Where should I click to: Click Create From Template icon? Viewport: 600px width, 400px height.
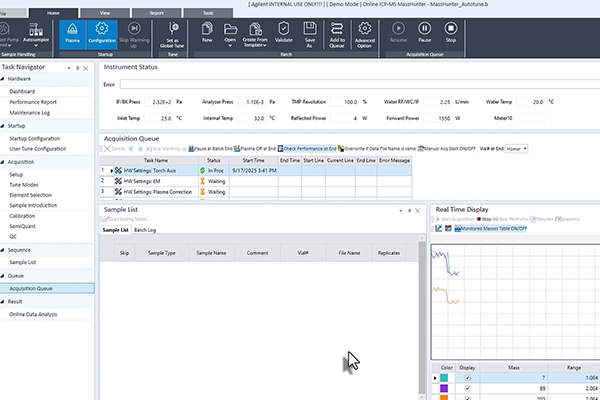(x=255, y=34)
